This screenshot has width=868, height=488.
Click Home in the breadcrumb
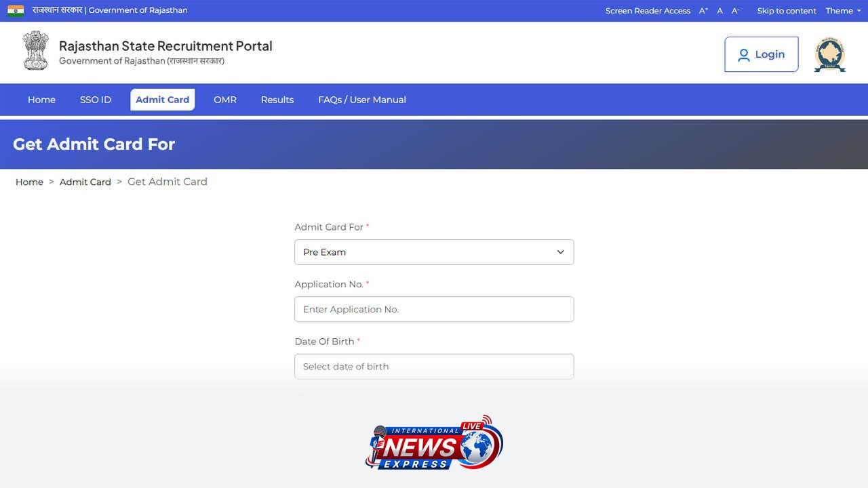(x=29, y=182)
